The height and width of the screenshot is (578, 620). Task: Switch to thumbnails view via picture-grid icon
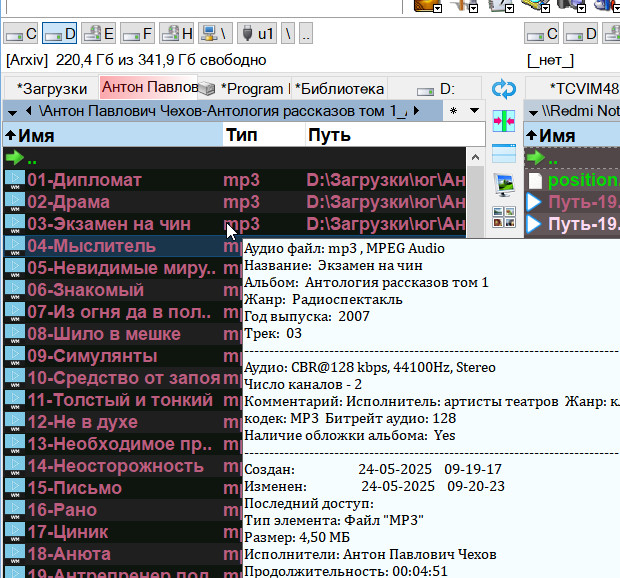point(504,217)
